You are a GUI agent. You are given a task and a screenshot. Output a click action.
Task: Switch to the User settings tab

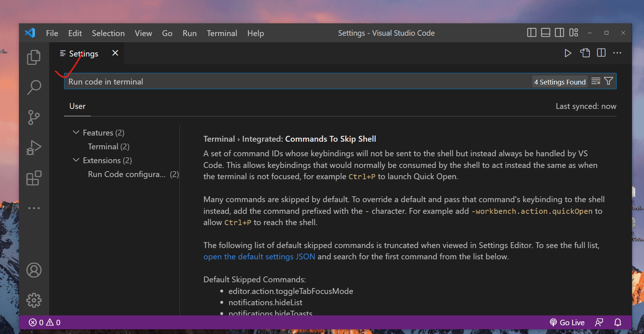tap(78, 106)
